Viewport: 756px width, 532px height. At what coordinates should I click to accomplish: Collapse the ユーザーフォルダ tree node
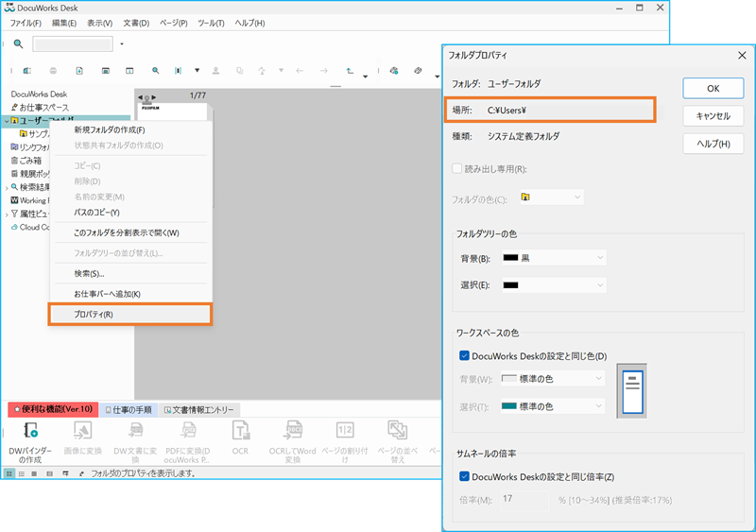point(7,121)
